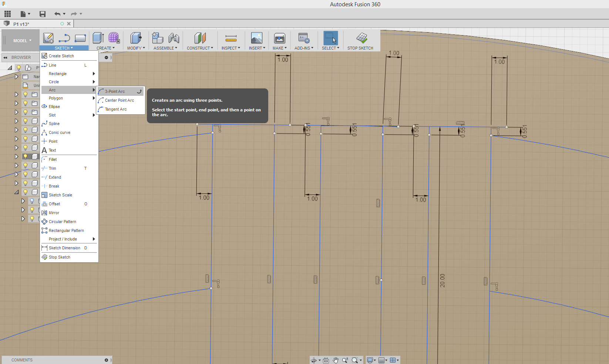Open the Viewports layout control
The image size is (609, 364).
393,360
